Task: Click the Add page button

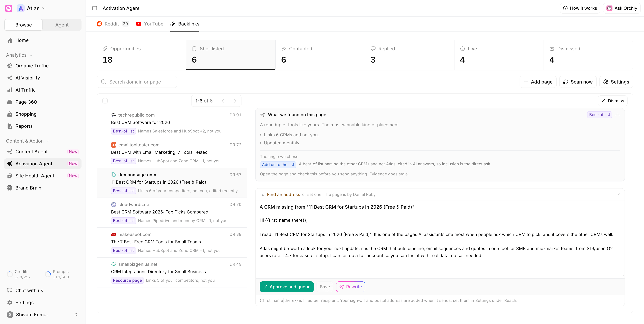Action: tap(538, 82)
